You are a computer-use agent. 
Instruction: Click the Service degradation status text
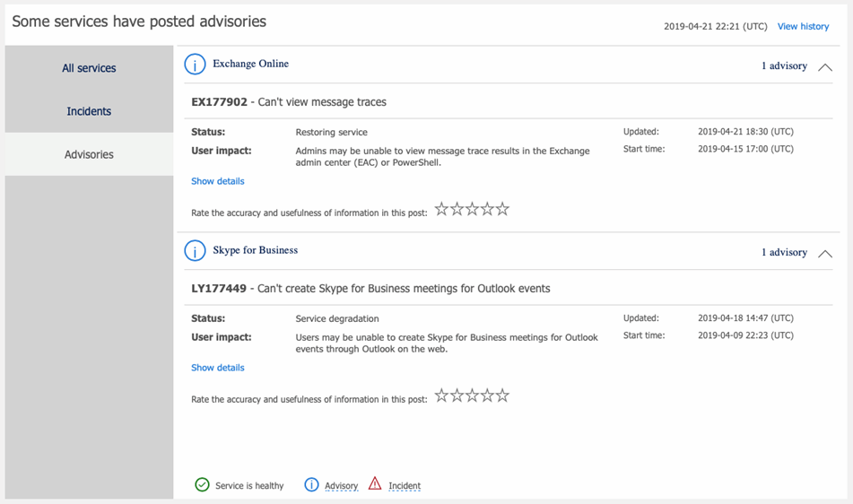(x=337, y=318)
